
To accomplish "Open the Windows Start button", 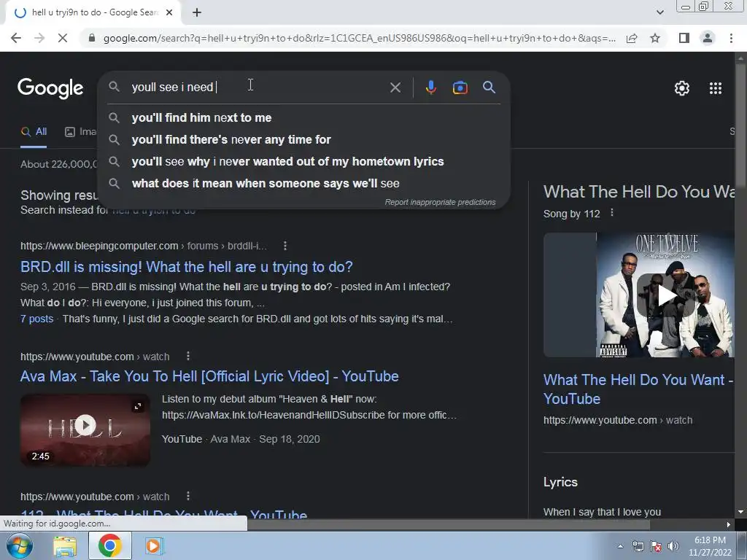I will click(19, 545).
